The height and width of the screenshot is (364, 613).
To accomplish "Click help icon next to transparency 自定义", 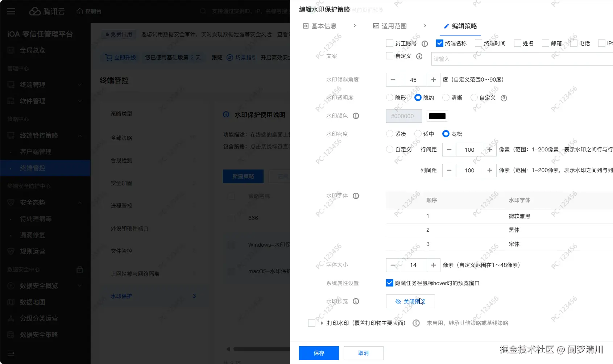I will [504, 98].
